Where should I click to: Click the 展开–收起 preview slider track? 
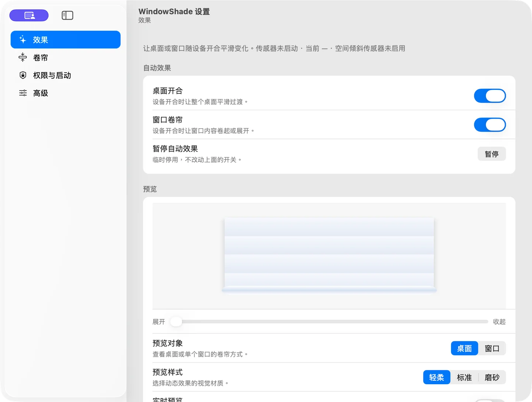(329, 321)
